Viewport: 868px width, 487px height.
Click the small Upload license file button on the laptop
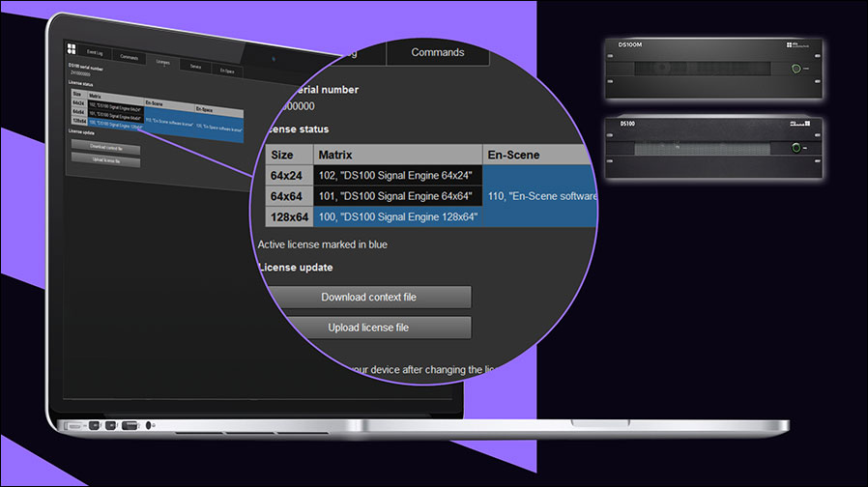[x=105, y=160]
